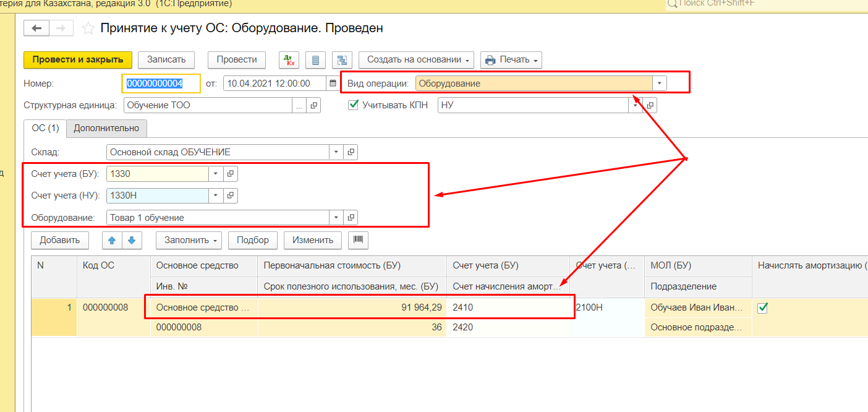Viewport: 868px width, 412px height.
Task: Move table row down with blue arrow
Action: pyautogui.click(x=132, y=240)
